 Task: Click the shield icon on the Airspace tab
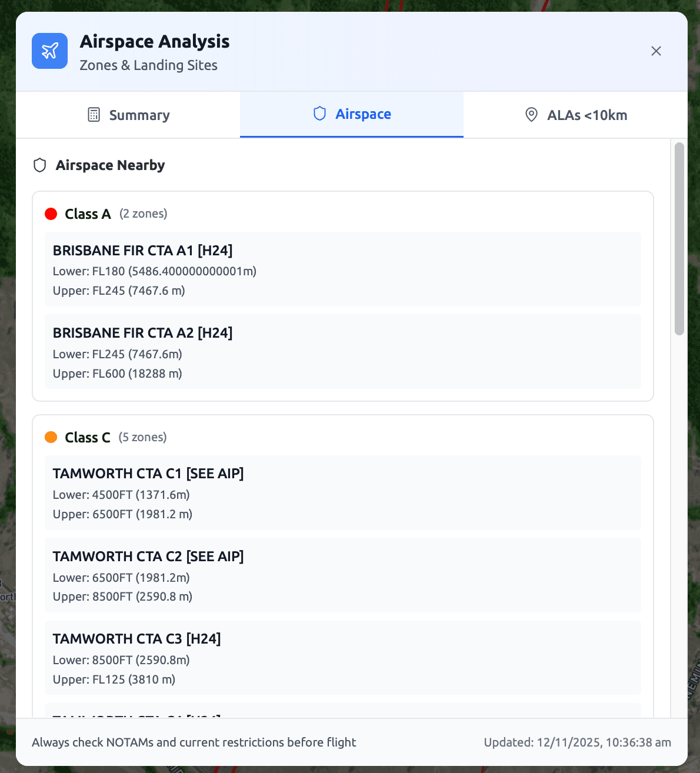[319, 114]
